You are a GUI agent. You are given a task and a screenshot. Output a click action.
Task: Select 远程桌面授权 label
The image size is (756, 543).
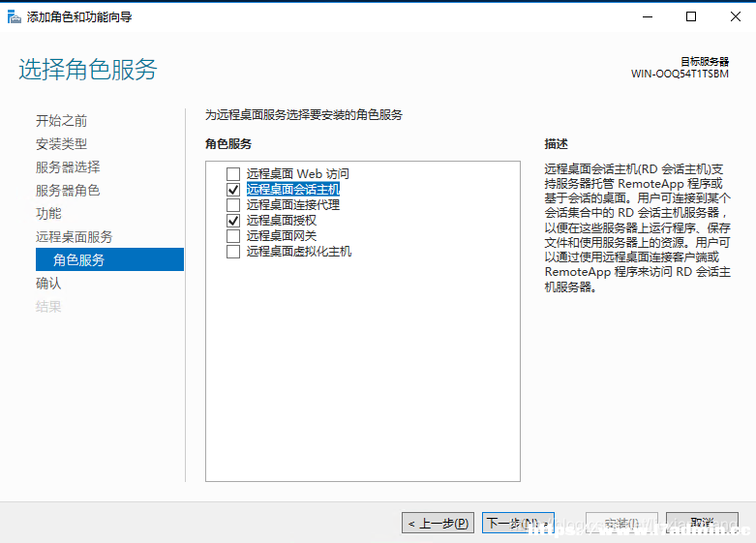(282, 221)
